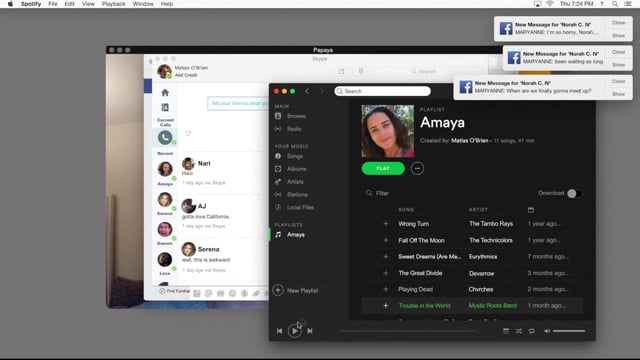
Task: Click the play button in playback bar
Action: click(x=294, y=331)
